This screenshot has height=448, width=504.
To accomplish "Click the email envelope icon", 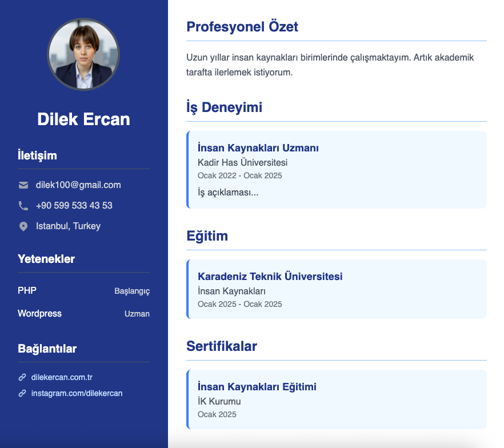I will point(23,185).
